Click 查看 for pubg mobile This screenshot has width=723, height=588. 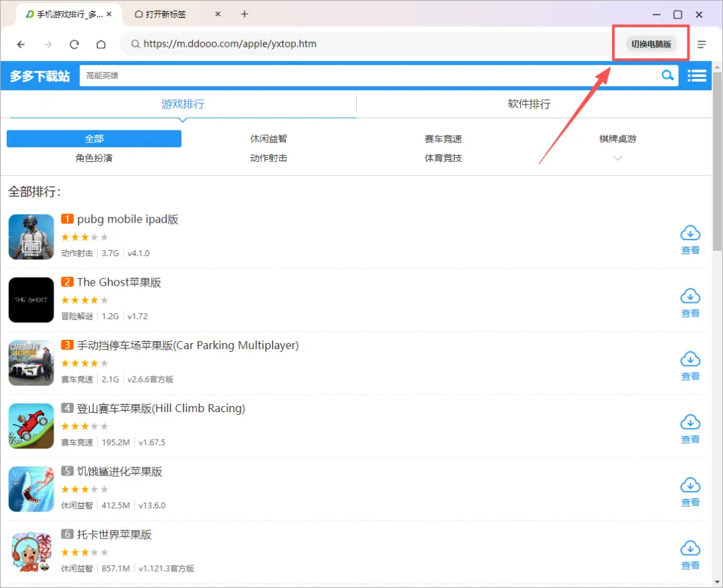coord(690,250)
